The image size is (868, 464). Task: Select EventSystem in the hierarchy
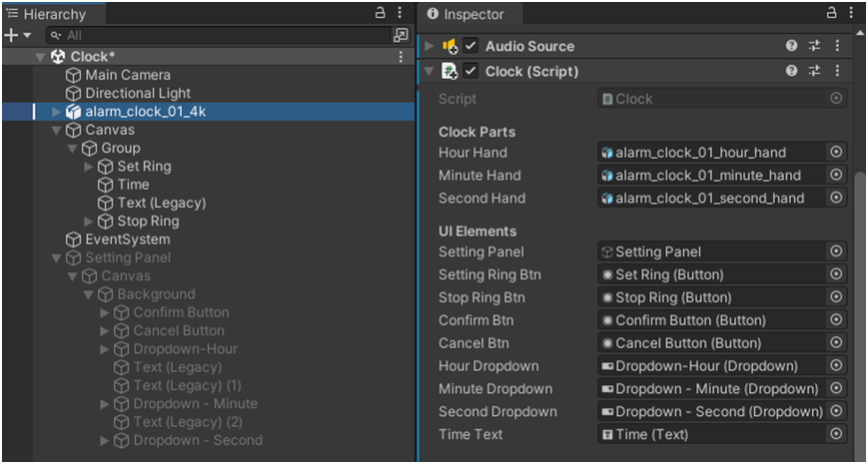coord(118,239)
